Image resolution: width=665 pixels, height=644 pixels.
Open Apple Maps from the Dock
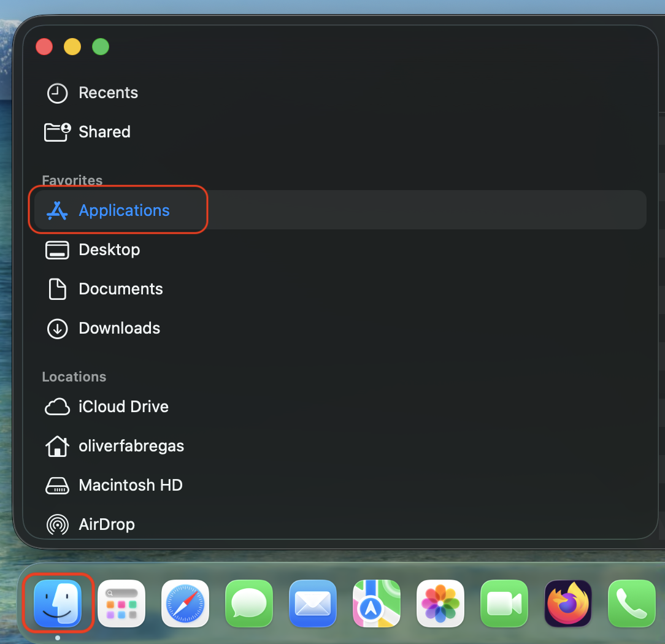pos(377,604)
